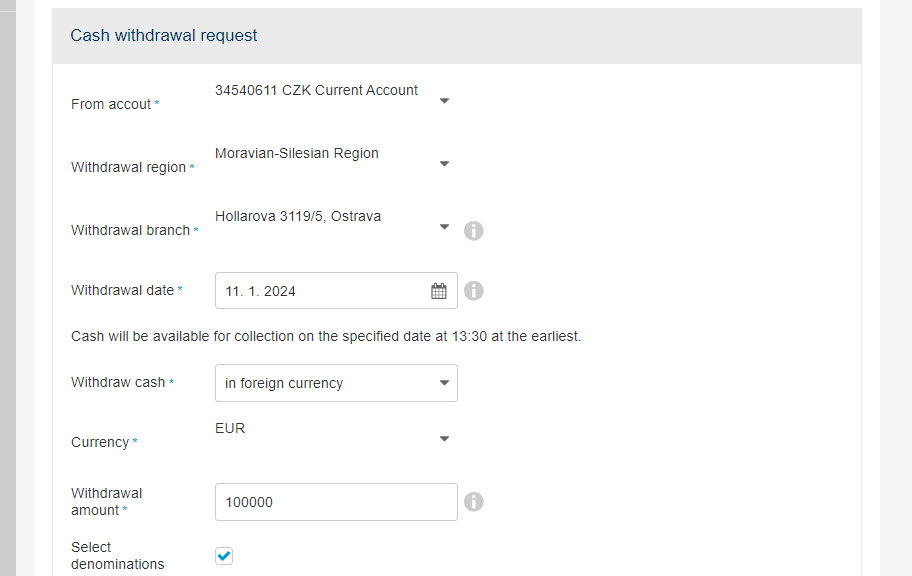Viewport: 912px width, 576px height.
Task: Open the calendar date picker icon
Action: tap(439, 291)
